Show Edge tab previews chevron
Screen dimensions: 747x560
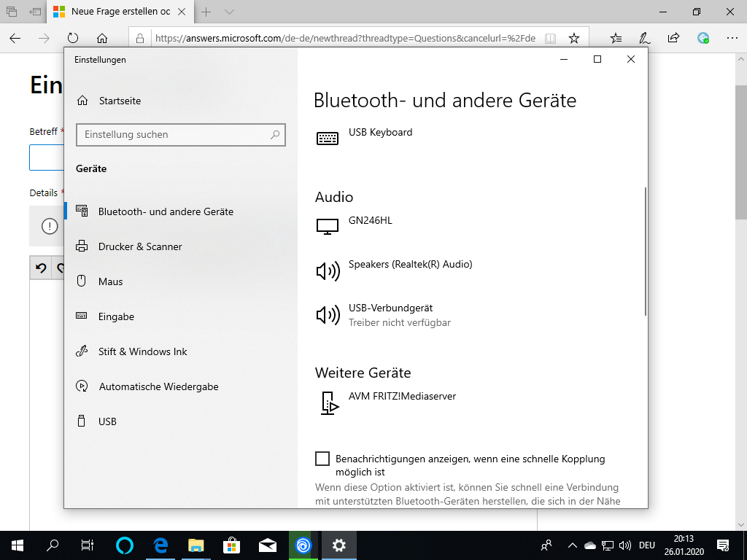[229, 12]
